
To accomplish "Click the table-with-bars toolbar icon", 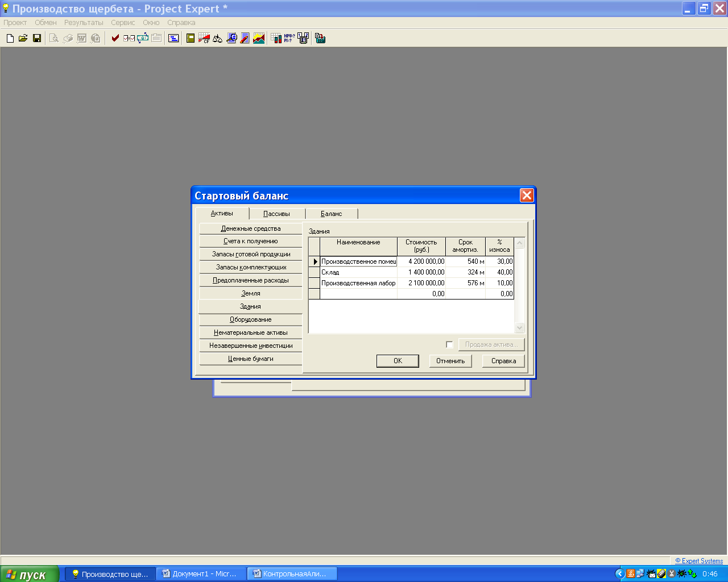I will 276,38.
